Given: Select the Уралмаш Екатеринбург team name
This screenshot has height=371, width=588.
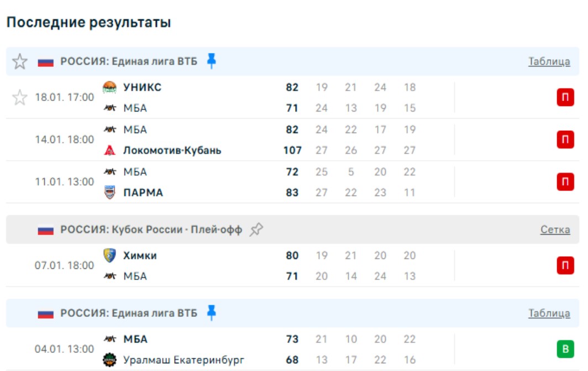Looking at the screenshot, I should pos(183,360).
